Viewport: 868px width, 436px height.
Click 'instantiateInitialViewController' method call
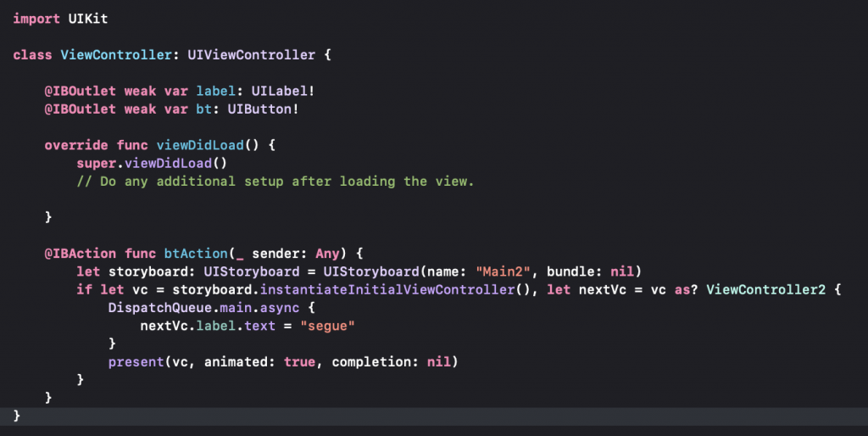tap(387, 290)
